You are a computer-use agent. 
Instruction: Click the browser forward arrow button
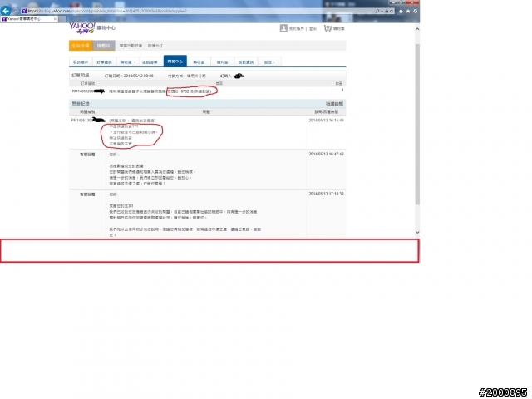15,11
